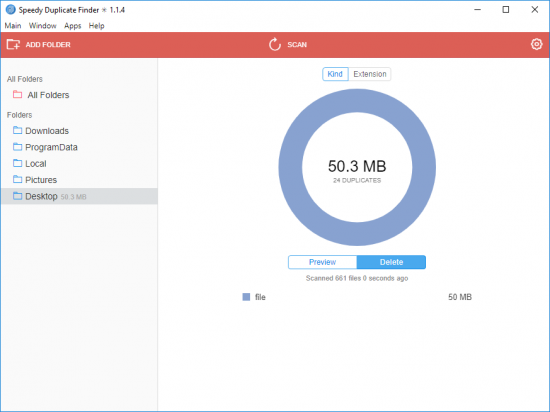Click the Pictures folder icon
Image resolution: width=550 pixels, height=412 pixels.
18,180
